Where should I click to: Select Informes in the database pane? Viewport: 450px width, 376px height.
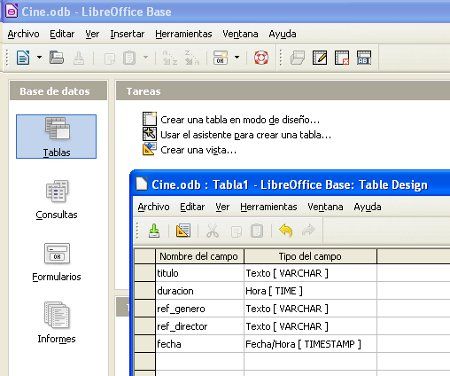tap(57, 322)
